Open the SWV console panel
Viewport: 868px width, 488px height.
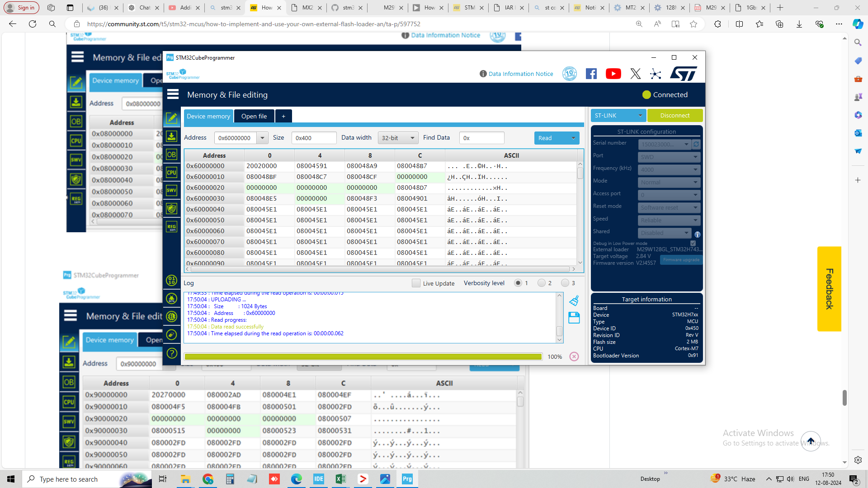(172, 190)
